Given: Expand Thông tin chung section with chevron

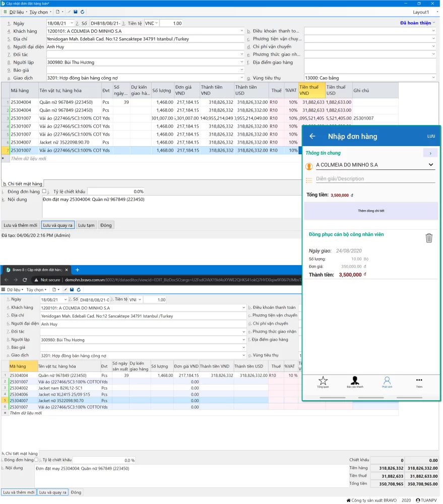Looking at the screenshot, I should 430,153.
